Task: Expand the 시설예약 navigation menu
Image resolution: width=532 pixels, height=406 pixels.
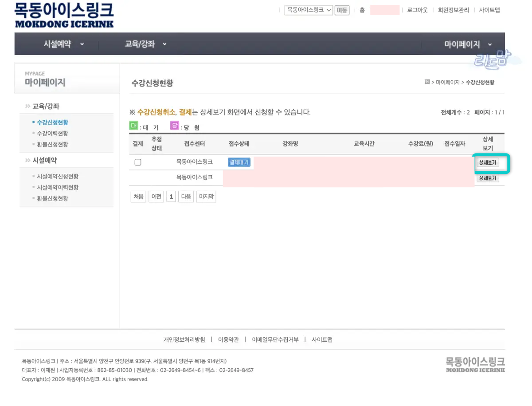Action: (63, 44)
